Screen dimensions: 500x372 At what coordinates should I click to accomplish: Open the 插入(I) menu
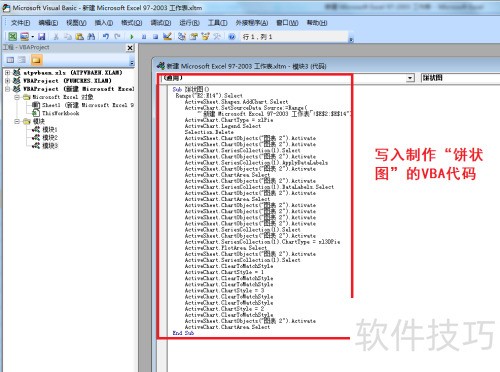pyautogui.click(x=104, y=23)
